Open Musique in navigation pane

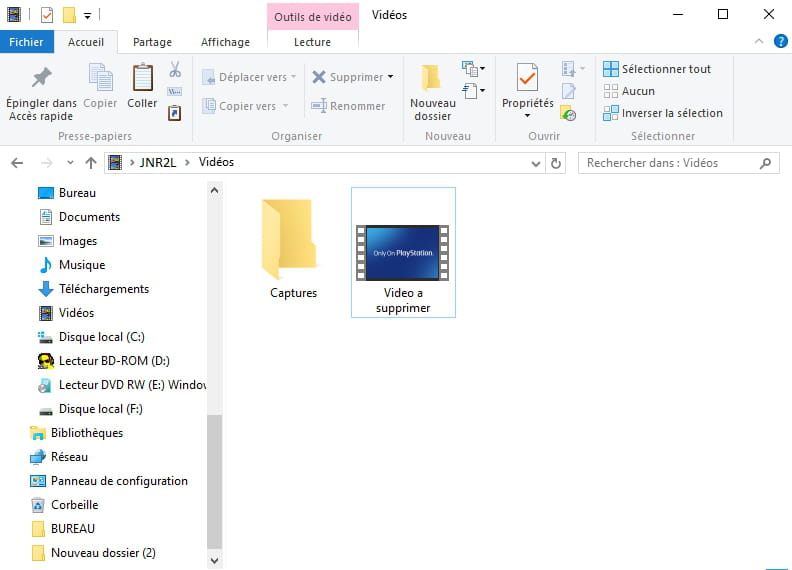point(71,265)
